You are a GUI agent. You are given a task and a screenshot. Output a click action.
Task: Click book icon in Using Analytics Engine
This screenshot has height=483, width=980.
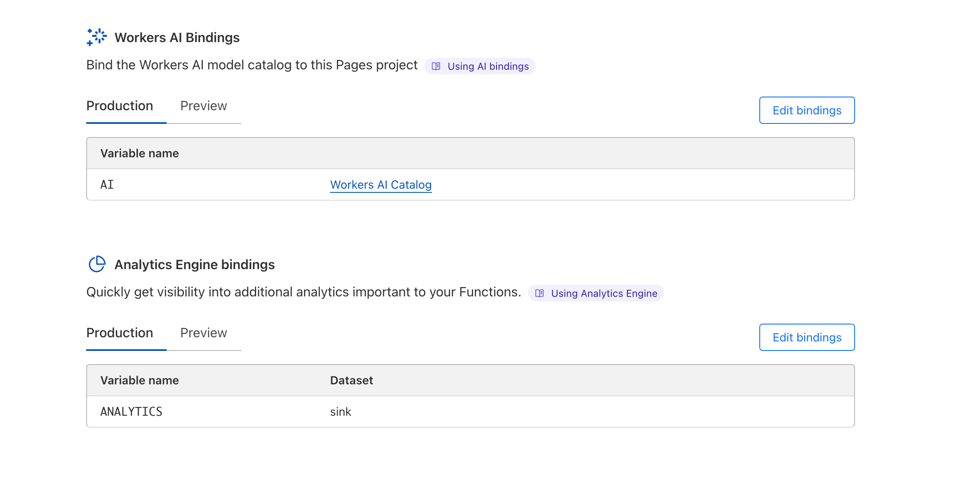coord(539,294)
